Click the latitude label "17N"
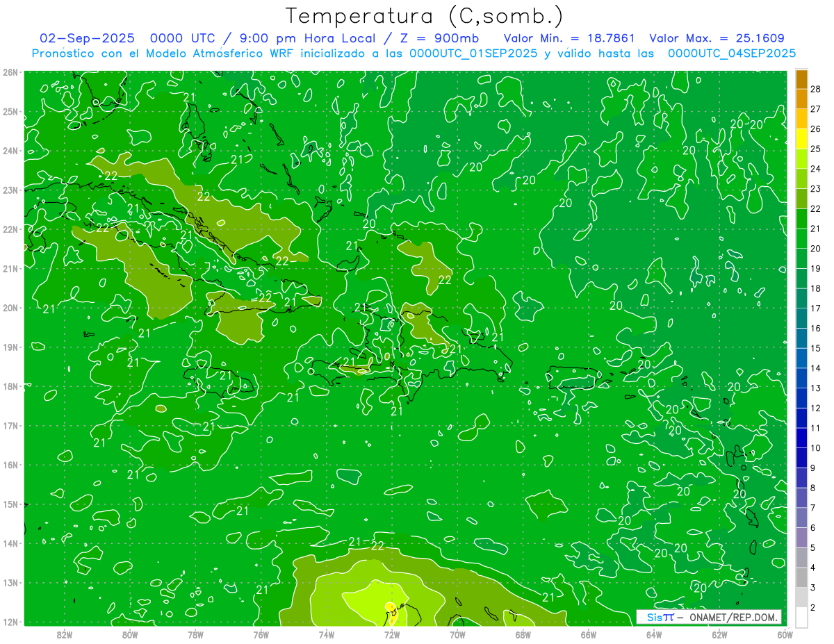Viewport: 834px width, 644px height. point(10,426)
